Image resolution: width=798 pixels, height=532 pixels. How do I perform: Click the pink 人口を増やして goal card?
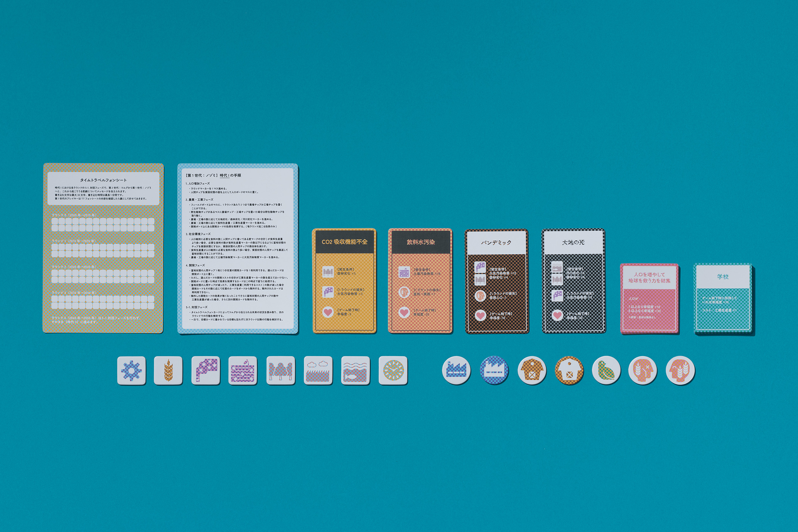649,298
